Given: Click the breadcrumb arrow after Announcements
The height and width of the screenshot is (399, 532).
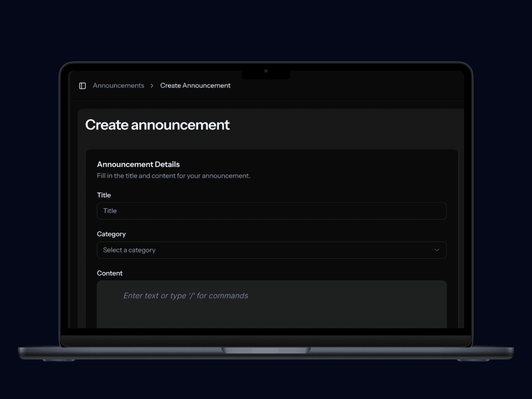Looking at the screenshot, I should 152,86.
